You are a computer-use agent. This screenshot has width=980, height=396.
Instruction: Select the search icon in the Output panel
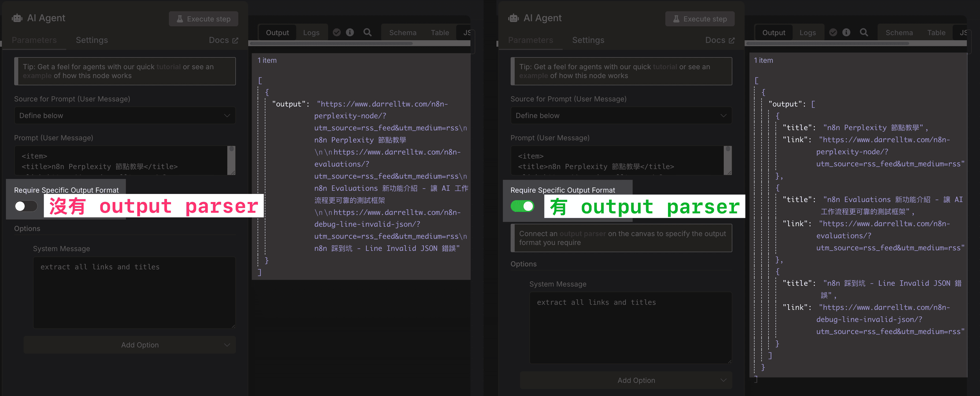pos(367,32)
